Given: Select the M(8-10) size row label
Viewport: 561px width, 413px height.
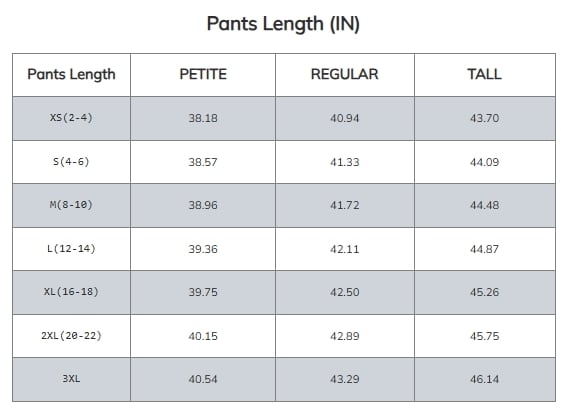Looking at the screenshot, I should [x=71, y=205].
